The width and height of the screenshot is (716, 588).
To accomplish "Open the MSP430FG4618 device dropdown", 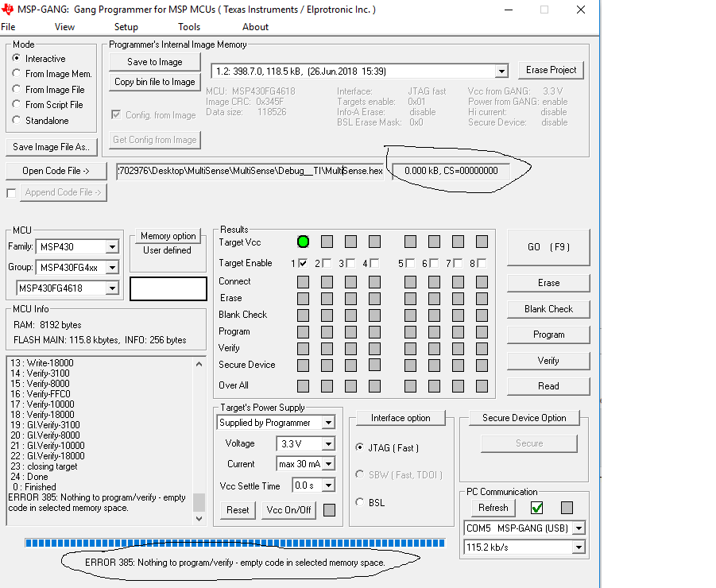I will tap(112, 288).
